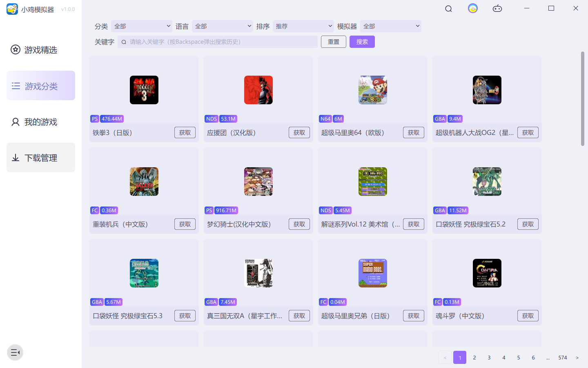Open the 排序 sort dropdown

coord(303,26)
